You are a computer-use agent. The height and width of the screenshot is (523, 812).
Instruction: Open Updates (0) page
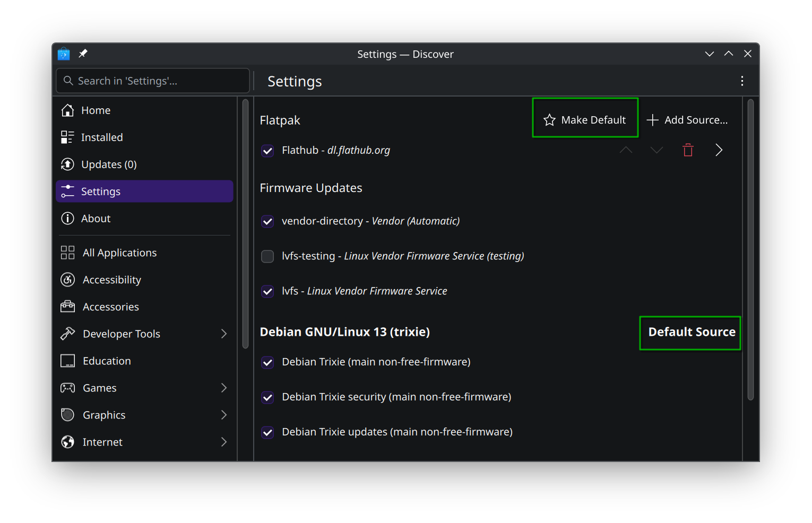[144, 164]
